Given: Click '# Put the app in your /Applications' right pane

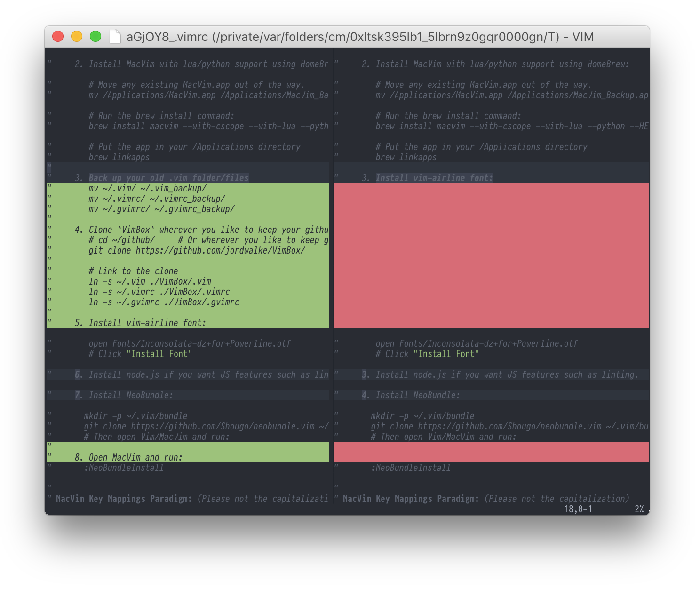Looking at the screenshot, I should [481, 147].
